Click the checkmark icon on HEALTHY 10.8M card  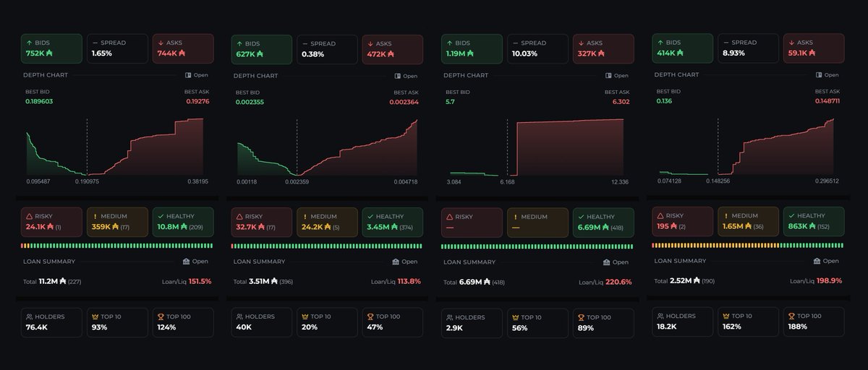[161, 216]
